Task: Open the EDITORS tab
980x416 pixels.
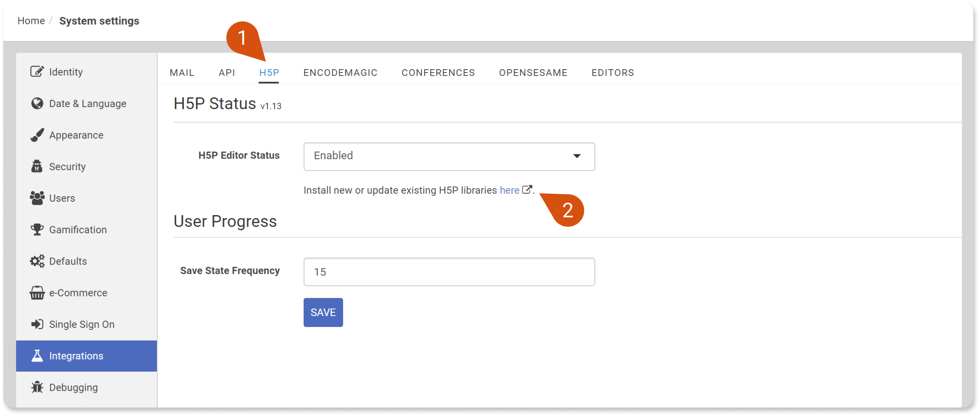Action: pyautogui.click(x=612, y=73)
